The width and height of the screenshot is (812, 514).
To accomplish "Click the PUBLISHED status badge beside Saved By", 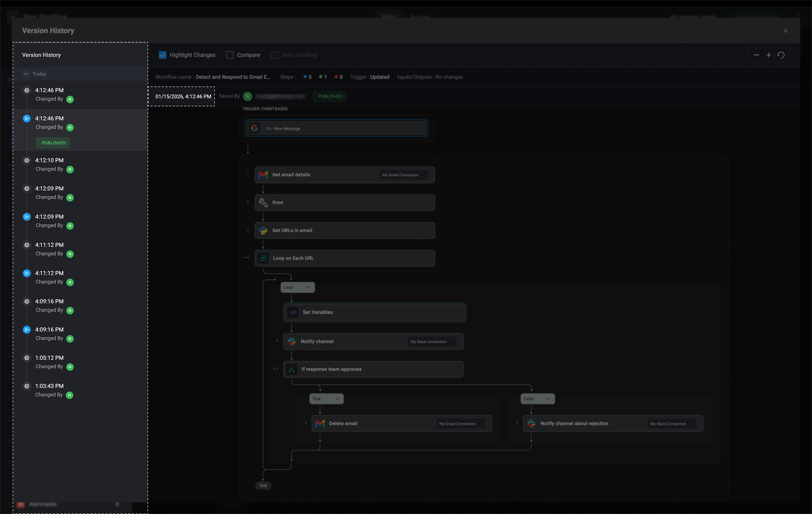I will pyautogui.click(x=330, y=96).
